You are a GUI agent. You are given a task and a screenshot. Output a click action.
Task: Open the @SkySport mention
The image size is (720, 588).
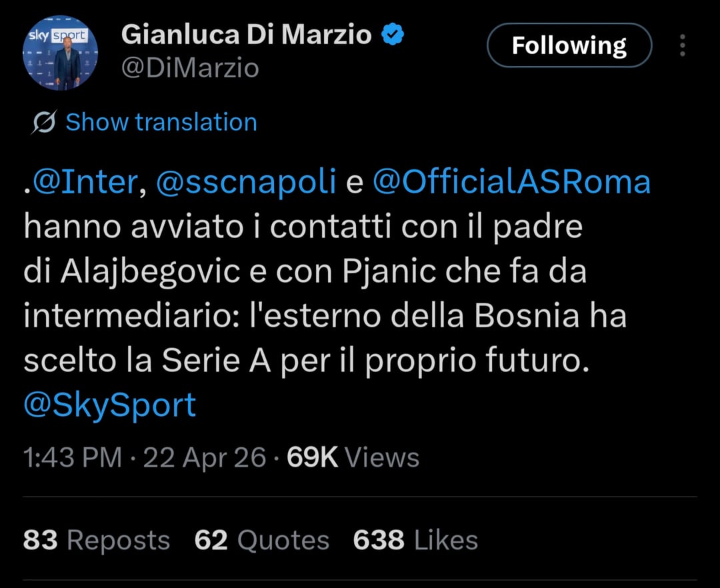coord(110,405)
